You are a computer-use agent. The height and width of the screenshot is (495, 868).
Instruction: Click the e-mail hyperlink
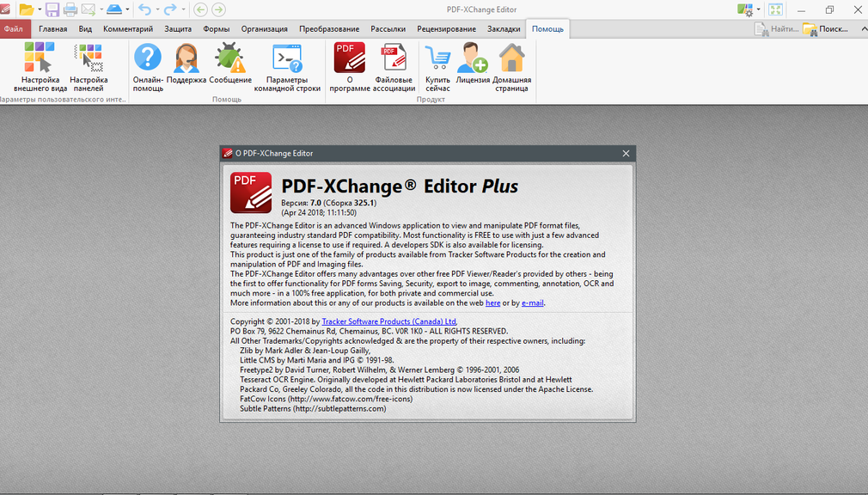point(533,302)
